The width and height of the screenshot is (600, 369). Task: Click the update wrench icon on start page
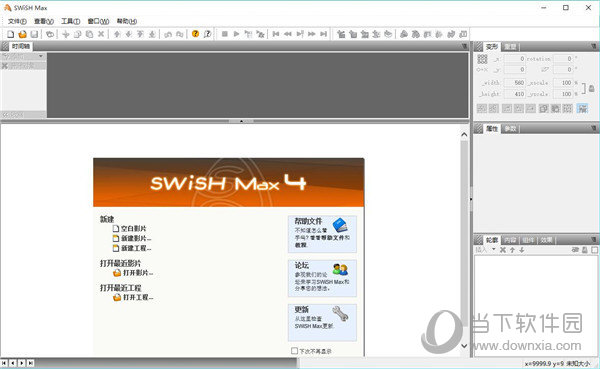pos(340,314)
